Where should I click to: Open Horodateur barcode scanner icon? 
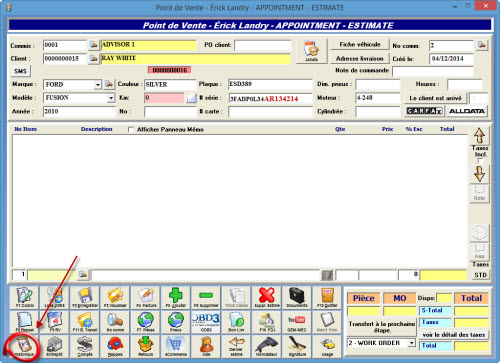267,347
